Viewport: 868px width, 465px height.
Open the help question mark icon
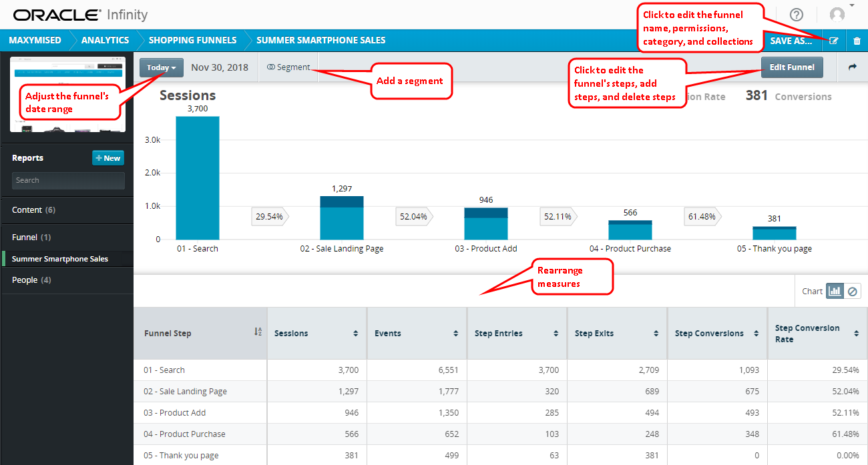coord(796,15)
